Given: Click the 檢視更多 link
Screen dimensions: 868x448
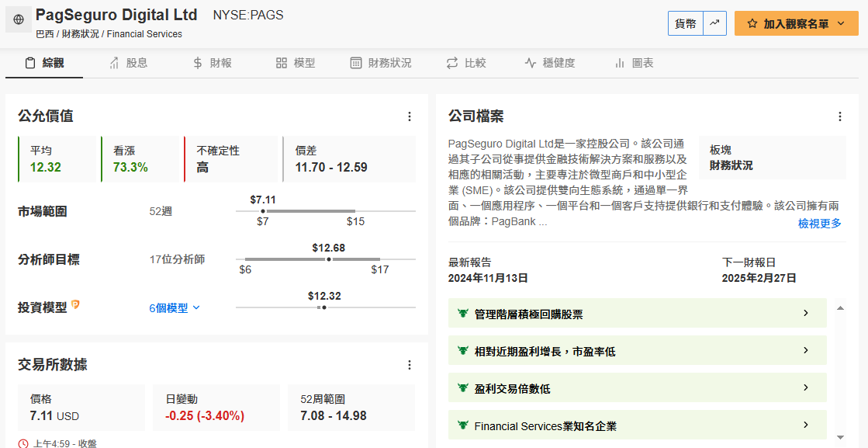Looking at the screenshot, I should click(819, 223).
